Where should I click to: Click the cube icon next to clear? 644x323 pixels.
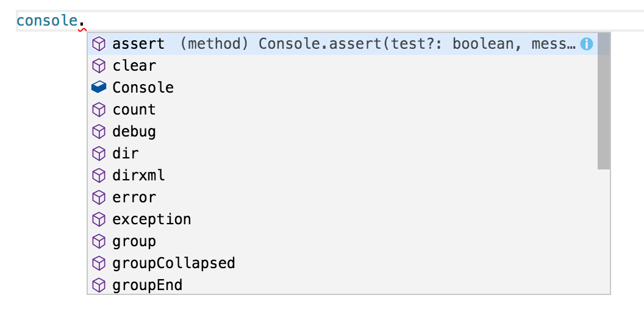tap(99, 66)
